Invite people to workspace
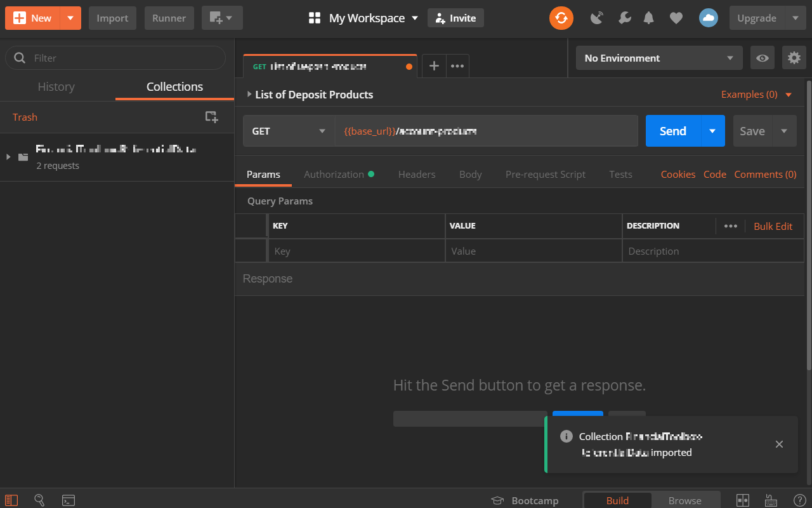This screenshot has width=812, height=508. coord(455,18)
